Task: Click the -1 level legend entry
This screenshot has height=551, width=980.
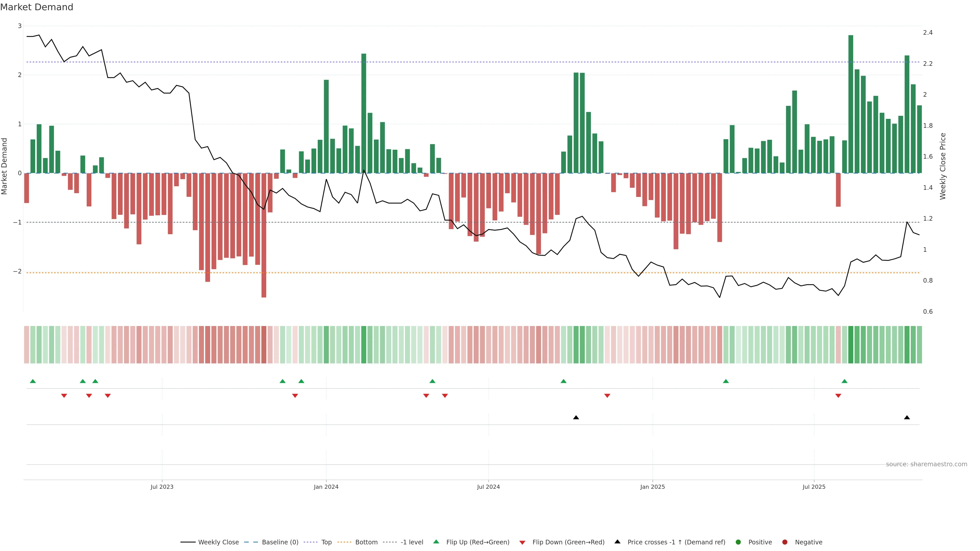Action: 412,542
